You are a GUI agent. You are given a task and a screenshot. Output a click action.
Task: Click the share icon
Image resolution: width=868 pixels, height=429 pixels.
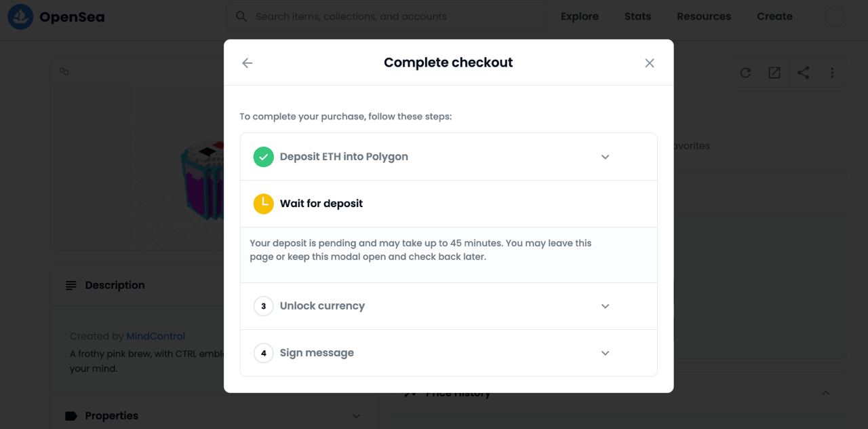coord(804,73)
